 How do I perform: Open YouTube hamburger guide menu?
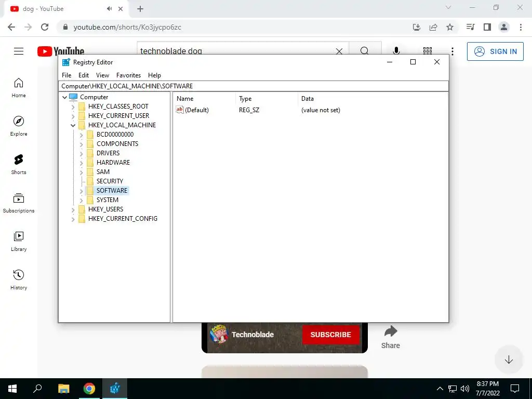pos(19,51)
